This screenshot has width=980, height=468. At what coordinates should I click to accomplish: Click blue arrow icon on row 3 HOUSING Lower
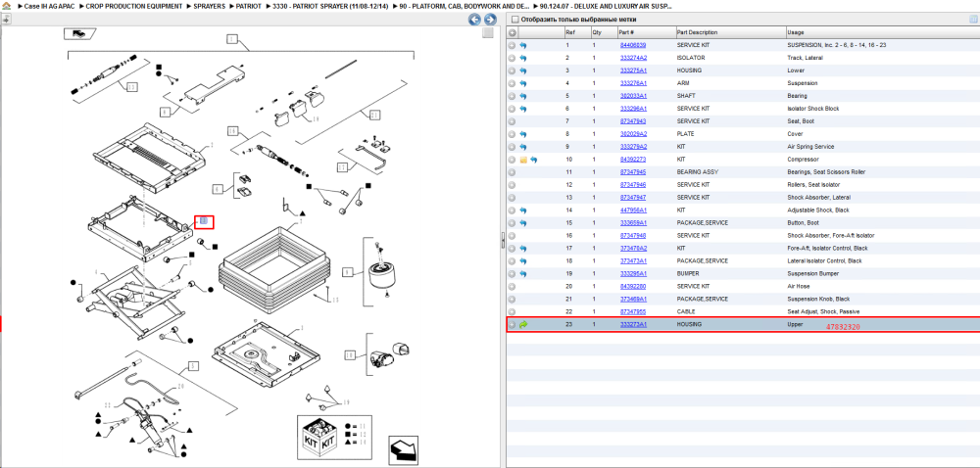click(523, 70)
